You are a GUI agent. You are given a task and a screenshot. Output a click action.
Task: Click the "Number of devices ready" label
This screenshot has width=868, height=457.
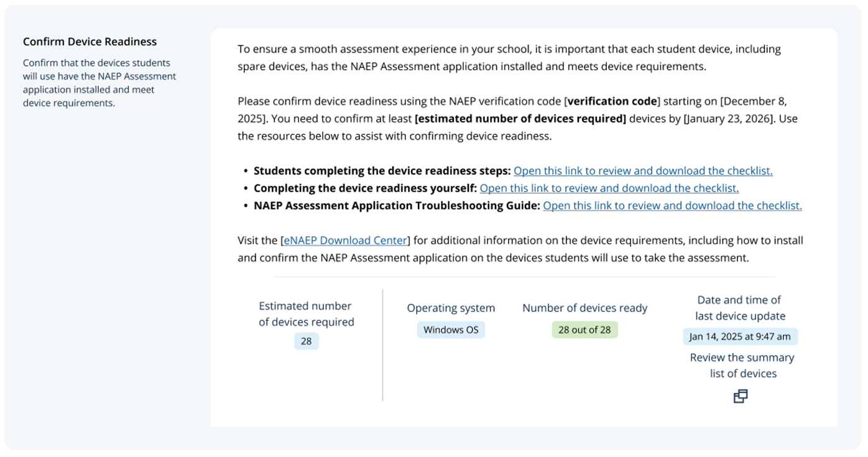(x=584, y=308)
